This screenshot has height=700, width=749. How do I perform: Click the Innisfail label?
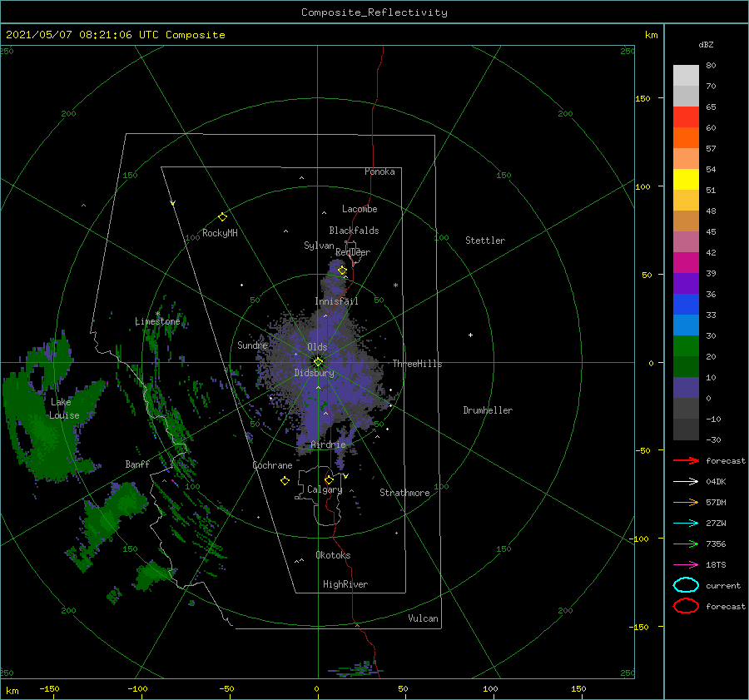coord(336,301)
